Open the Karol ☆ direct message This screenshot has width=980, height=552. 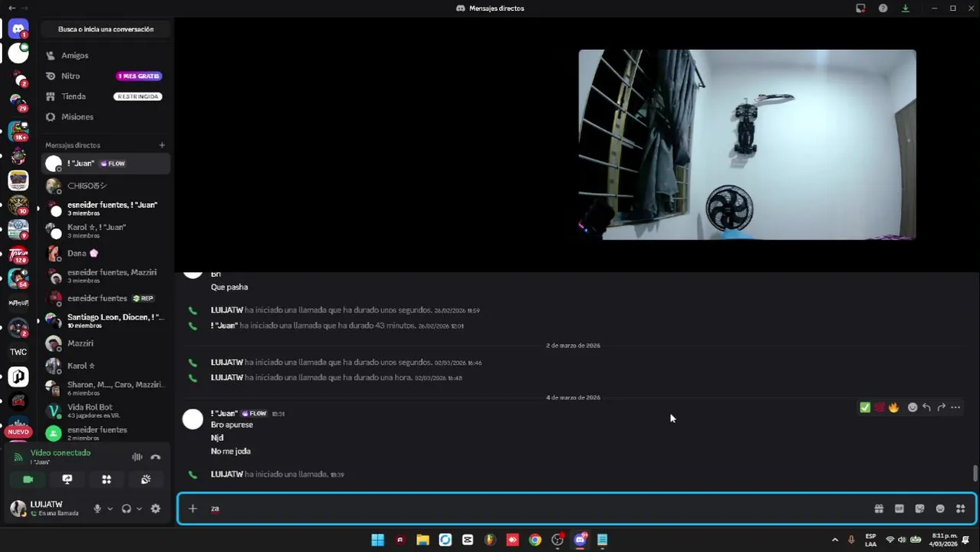point(106,366)
